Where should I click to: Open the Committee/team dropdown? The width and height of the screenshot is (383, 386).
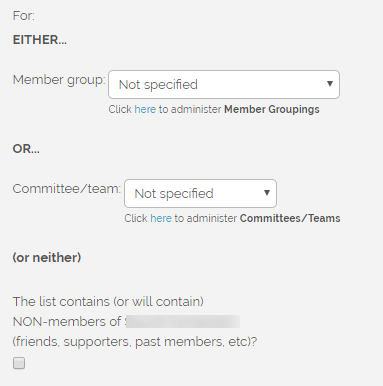(x=200, y=193)
